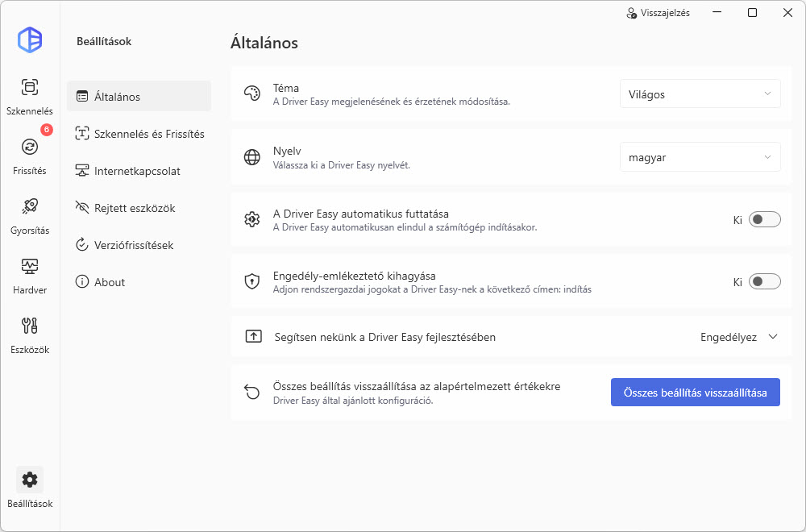
Task: Open the Eszközök tools icon
Action: 30,326
